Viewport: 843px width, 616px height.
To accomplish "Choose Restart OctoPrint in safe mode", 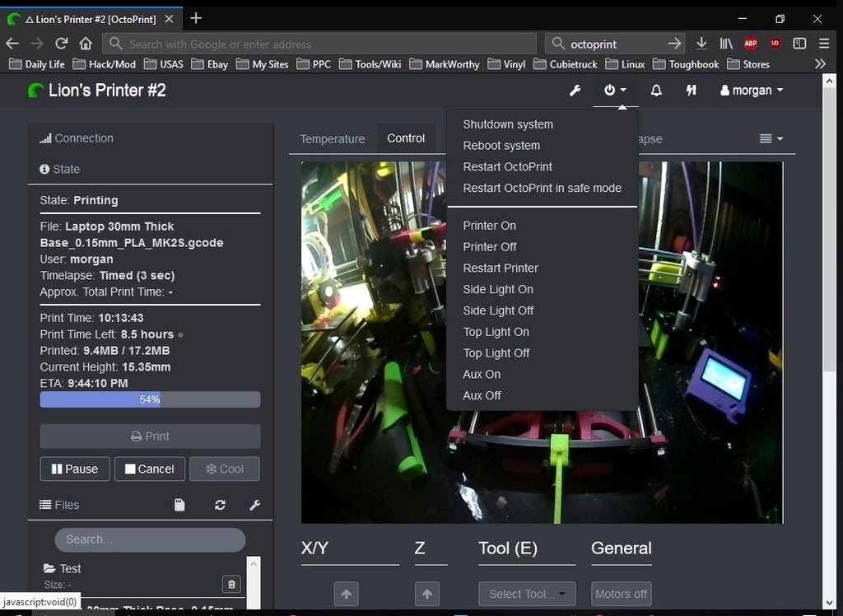I will [541, 188].
